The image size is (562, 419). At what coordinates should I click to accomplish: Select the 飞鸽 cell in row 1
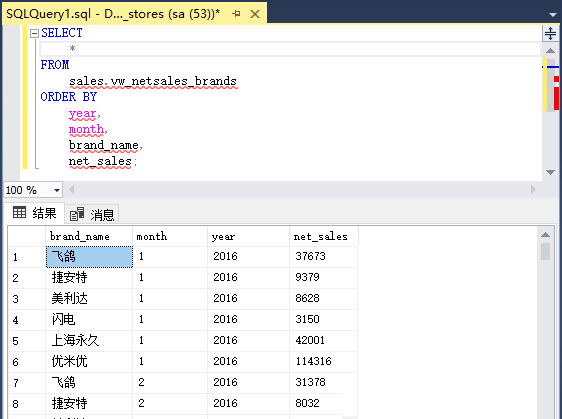click(89, 257)
